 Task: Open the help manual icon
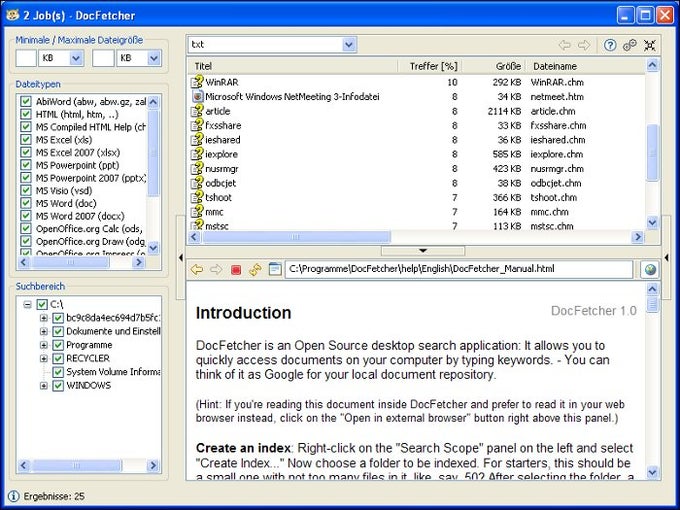tap(610, 45)
